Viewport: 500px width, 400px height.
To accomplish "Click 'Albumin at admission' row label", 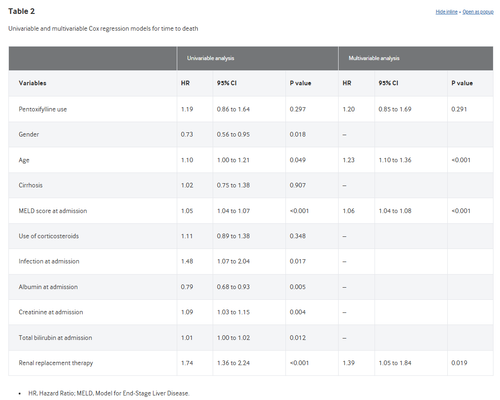I will click(48, 287).
